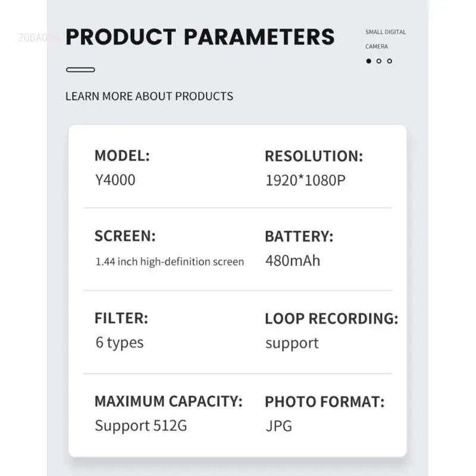Click the RESOLUTION label
The height and width of the screenshot is (476, 476).
tap(314, 156)
